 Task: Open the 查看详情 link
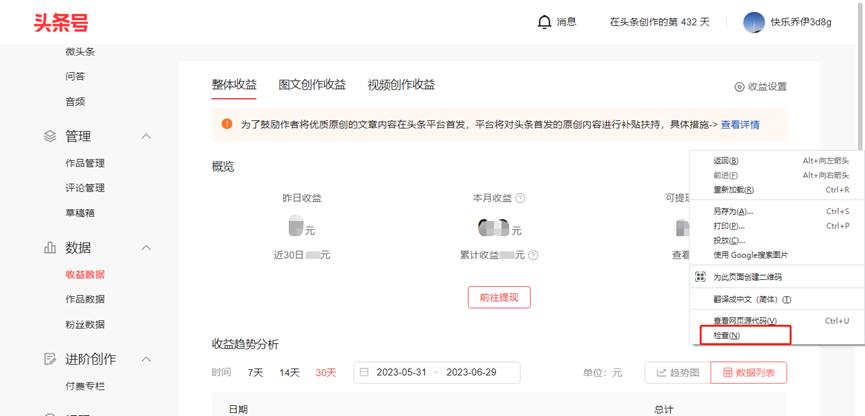pos(740,124)
